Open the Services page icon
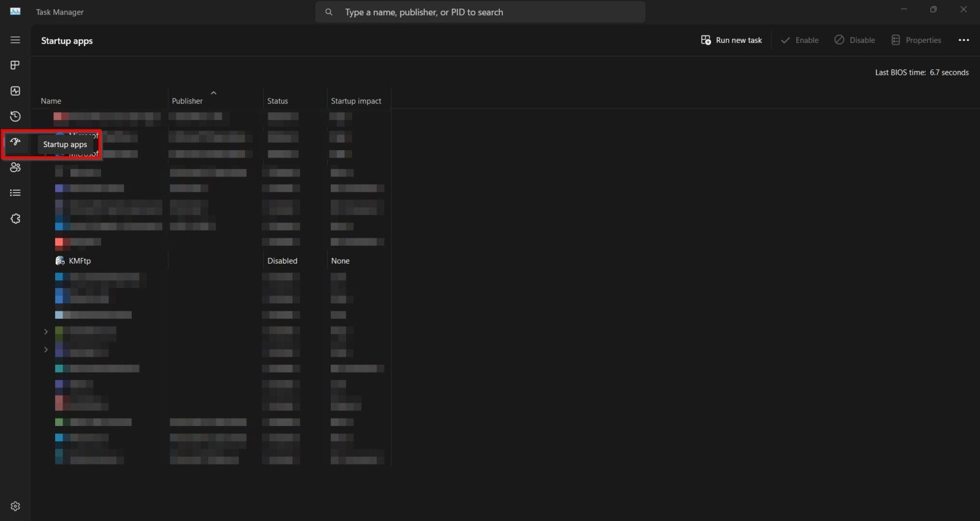 point(15,219)
